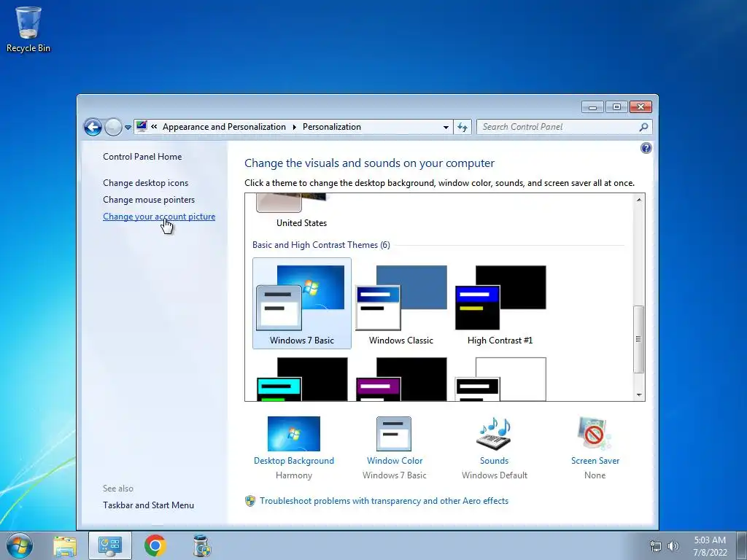Open Troubleshoot problems with transparency link
747x560 pixels.
coord(384,501)
